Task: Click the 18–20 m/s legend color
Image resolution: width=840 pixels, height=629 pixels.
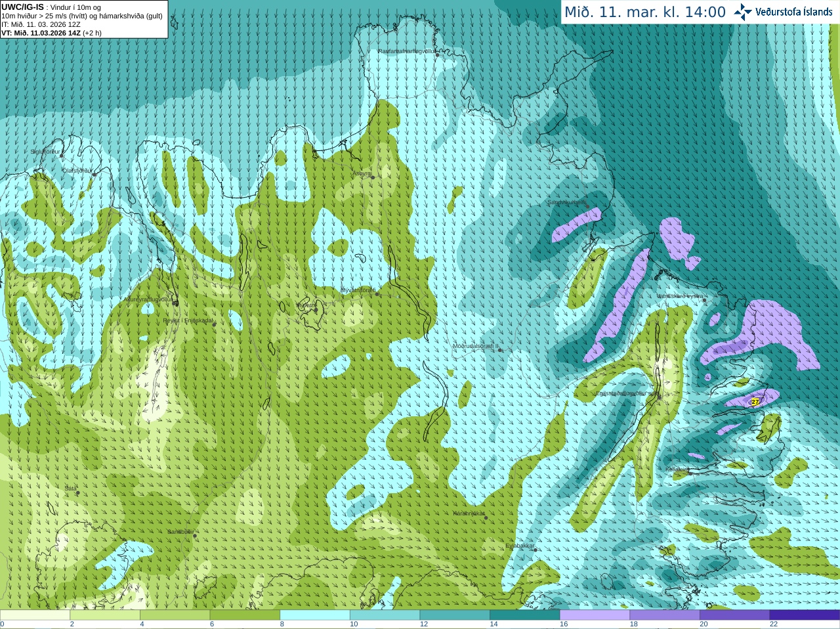Action: pos(665,615)
